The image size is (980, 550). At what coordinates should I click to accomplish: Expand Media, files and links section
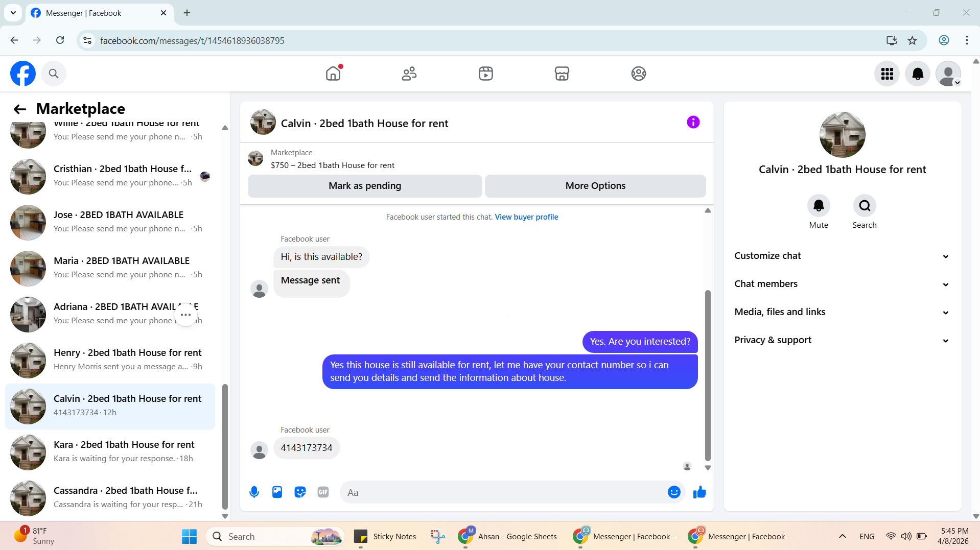pyautogui.click(x=842, y=312)
